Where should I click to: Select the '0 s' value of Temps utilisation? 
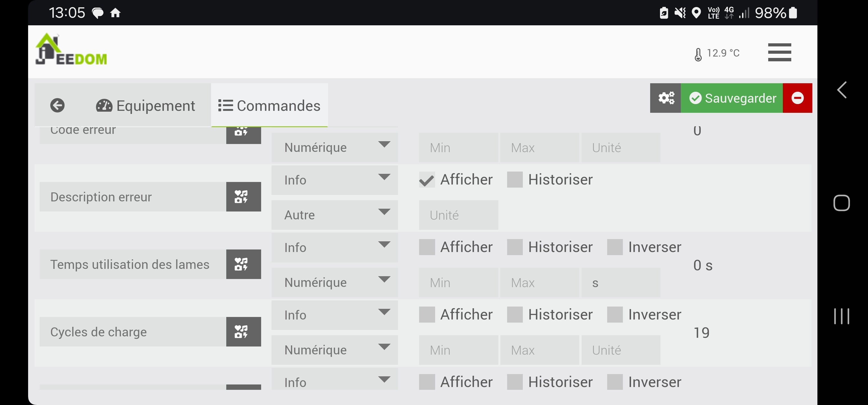coord(702,265)
